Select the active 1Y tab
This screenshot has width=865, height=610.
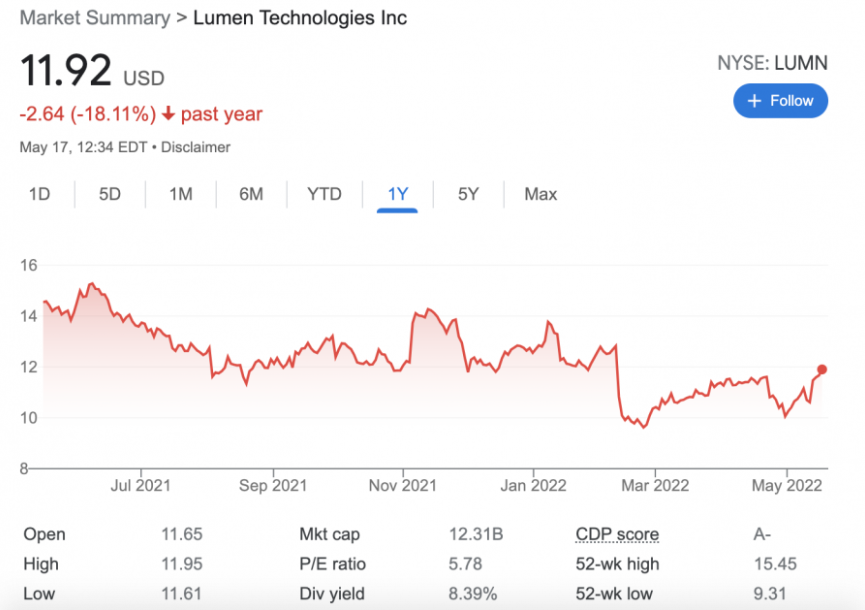point(397,194)
